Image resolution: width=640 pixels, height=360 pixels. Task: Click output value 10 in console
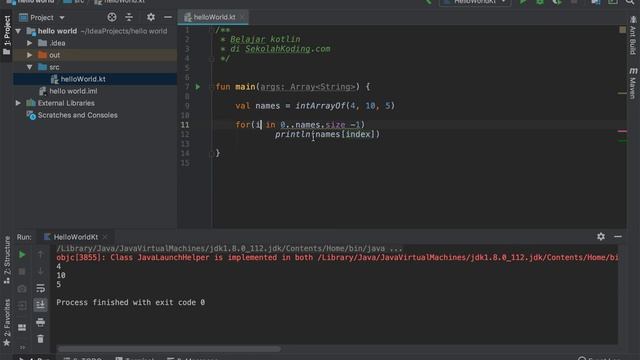pos(61,276)
